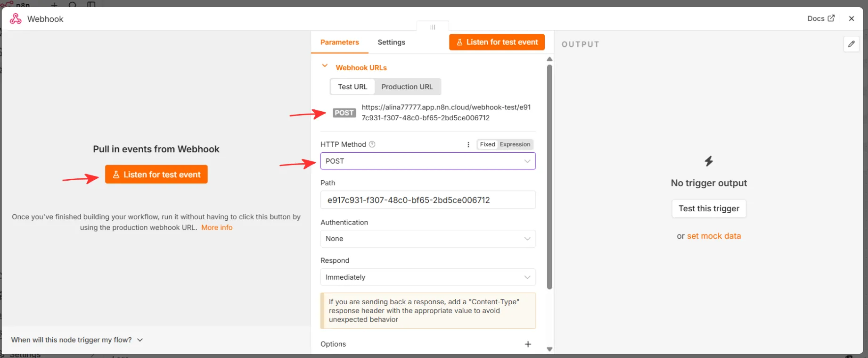Select Fixed mode for HTTP Method
This screenshot has width=868, height=358.
pos(487,144)
